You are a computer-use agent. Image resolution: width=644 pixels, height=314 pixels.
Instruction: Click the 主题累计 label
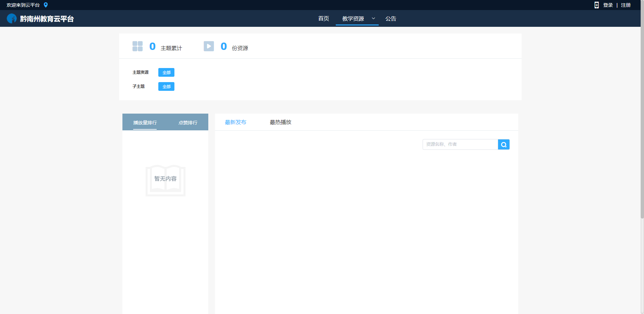tap(171, 48)
